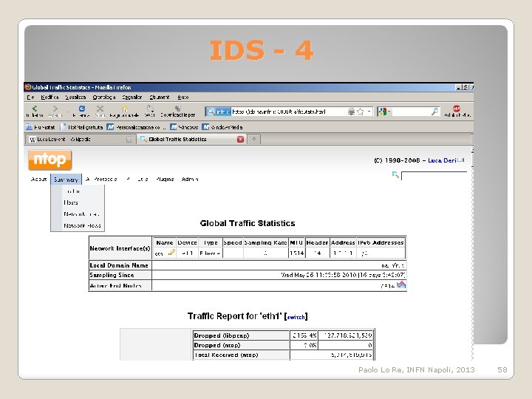The width and height of the screenshot is (532, 399).
Task: Click the MTU value 1514
Action: [297, 253]
